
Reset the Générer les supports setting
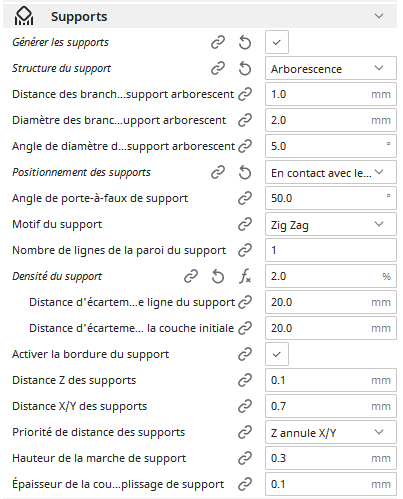point(245,43)
